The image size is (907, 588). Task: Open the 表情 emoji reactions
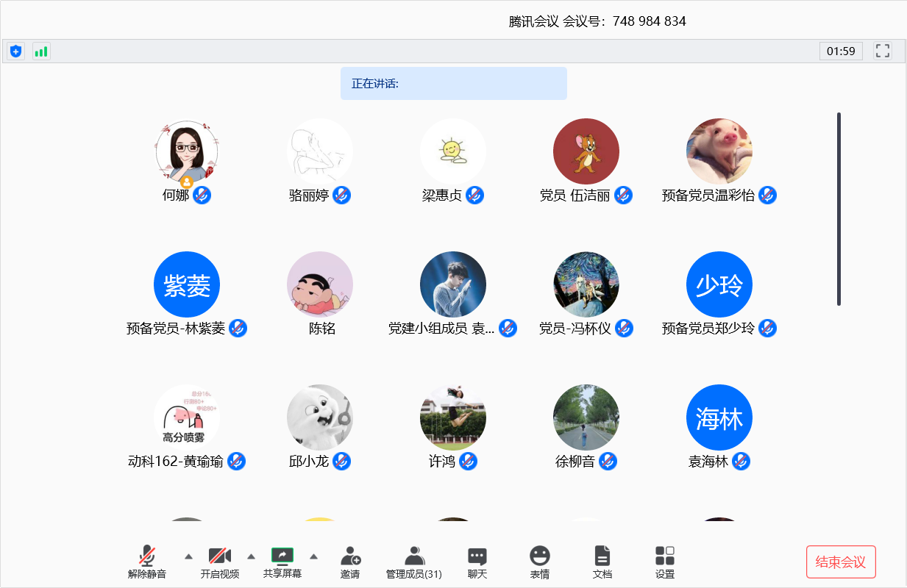click(540, 562)
